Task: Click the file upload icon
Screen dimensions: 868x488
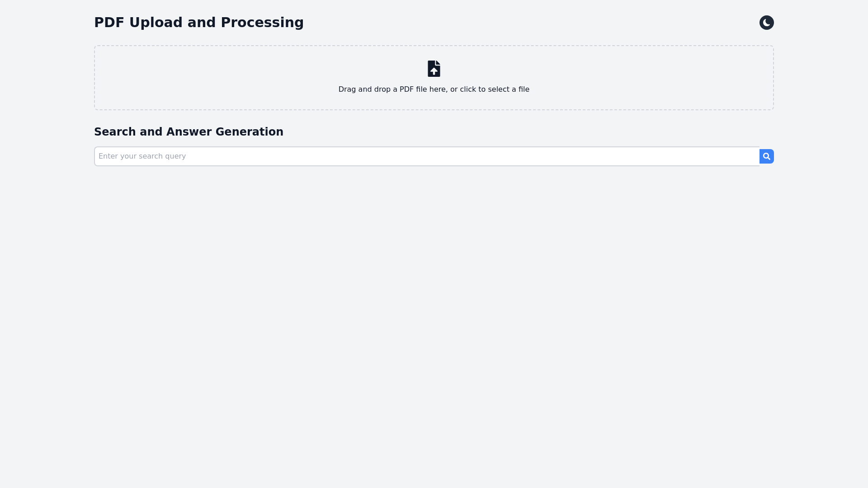Action: point(434,69)
